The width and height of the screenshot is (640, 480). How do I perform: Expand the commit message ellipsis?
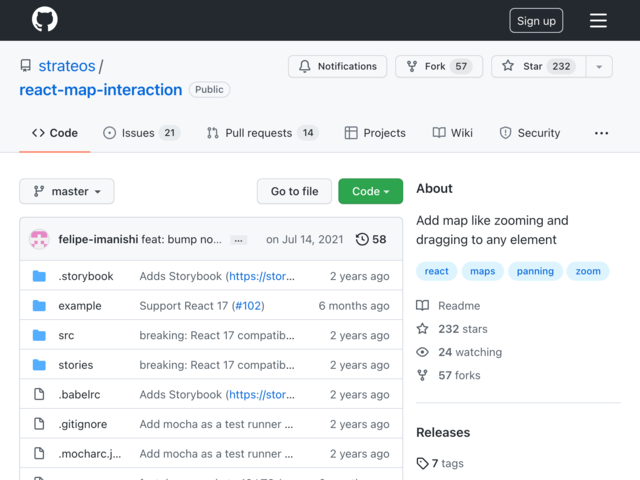pyautogui.click(x=238, y=240)
